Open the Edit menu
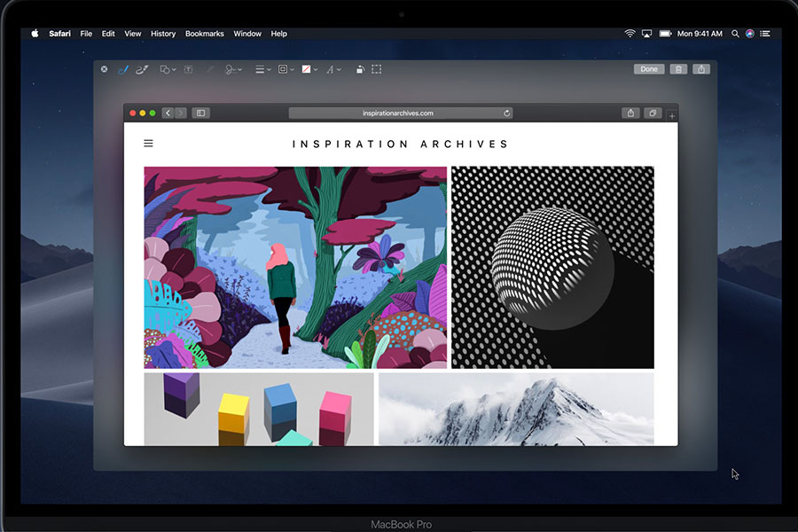Screen dimensions: 798x532 108,34
